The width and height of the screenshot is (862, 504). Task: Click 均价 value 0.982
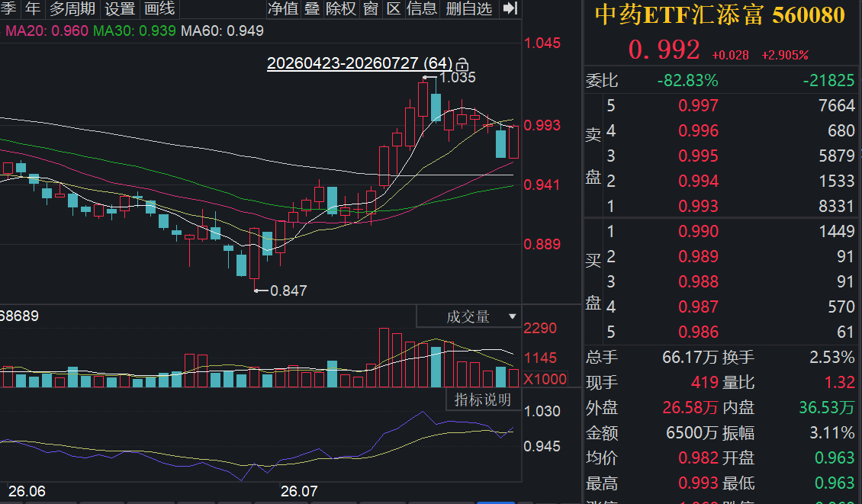coord(698,457)
